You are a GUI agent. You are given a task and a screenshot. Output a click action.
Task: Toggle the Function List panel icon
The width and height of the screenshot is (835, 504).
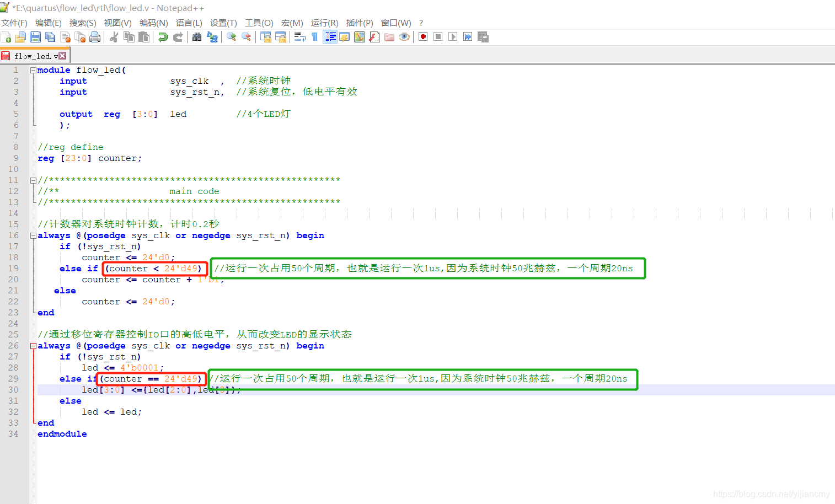374,37
